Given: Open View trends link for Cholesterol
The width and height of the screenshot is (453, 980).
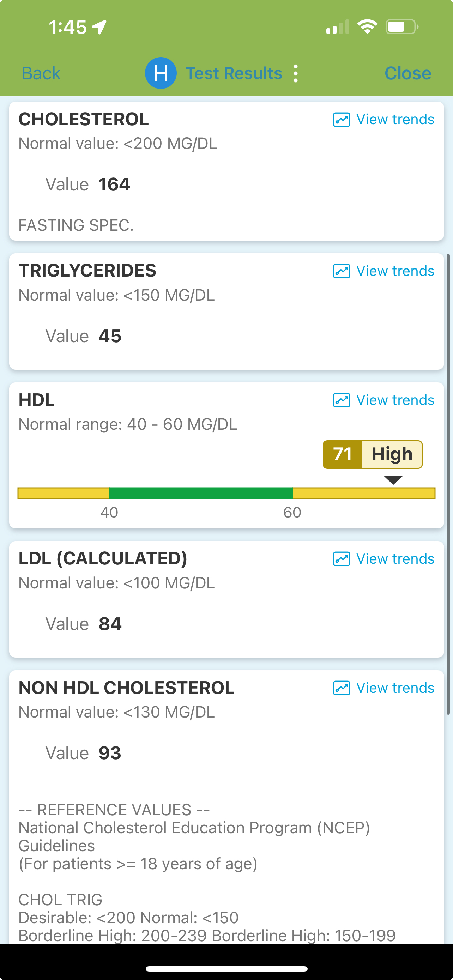Looking at the screenshot, I should tap(395, 120).
